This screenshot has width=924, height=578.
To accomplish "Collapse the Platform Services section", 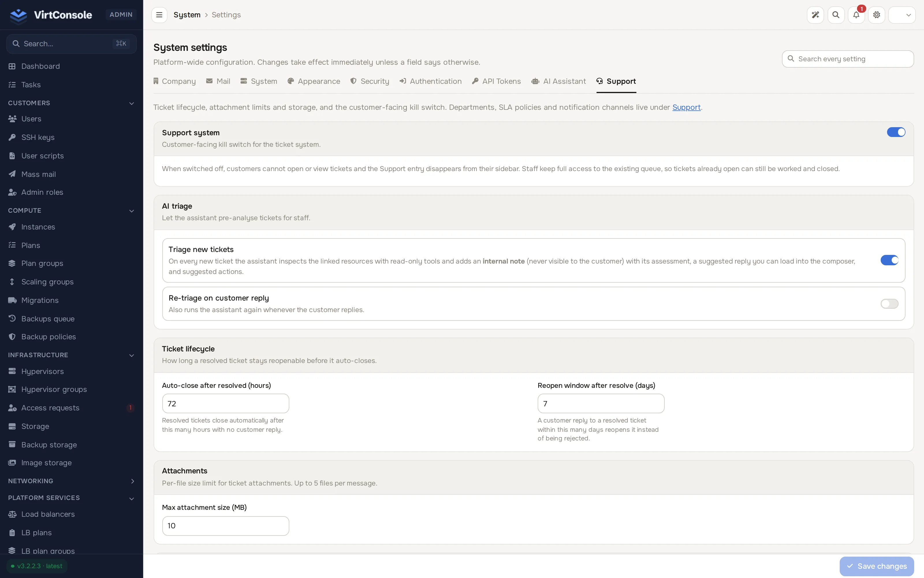I will (x=71, y=498).
